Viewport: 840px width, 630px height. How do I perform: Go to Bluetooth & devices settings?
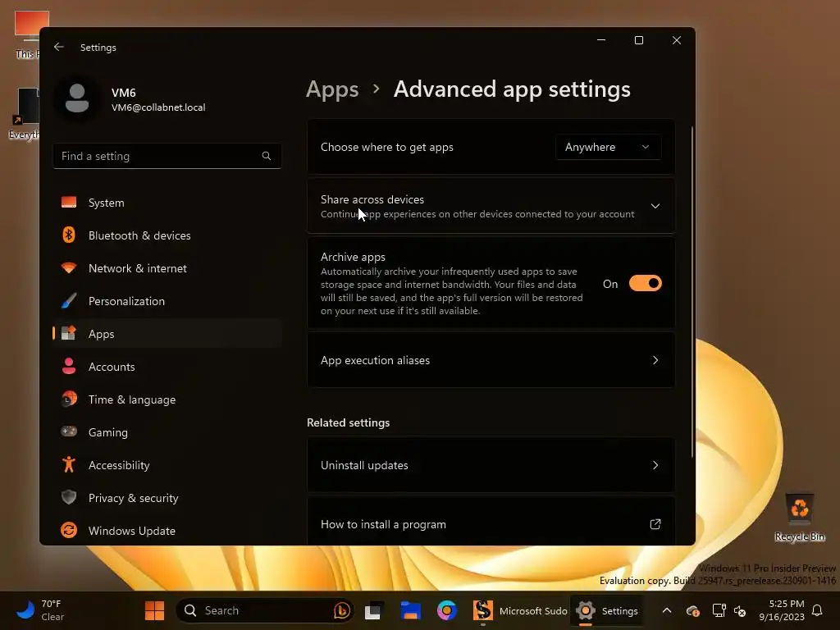tap(167, 235)
